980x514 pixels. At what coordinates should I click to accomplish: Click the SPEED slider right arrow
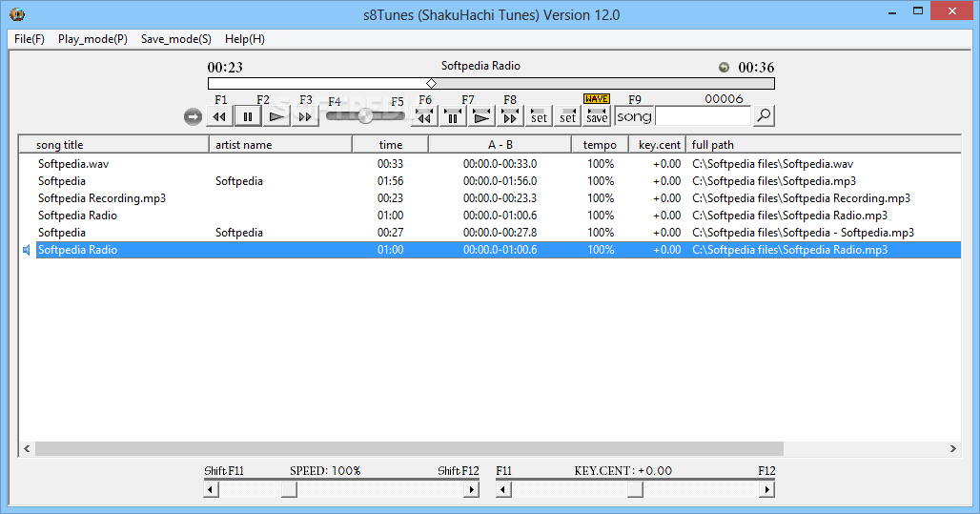(x=472, y=489)
